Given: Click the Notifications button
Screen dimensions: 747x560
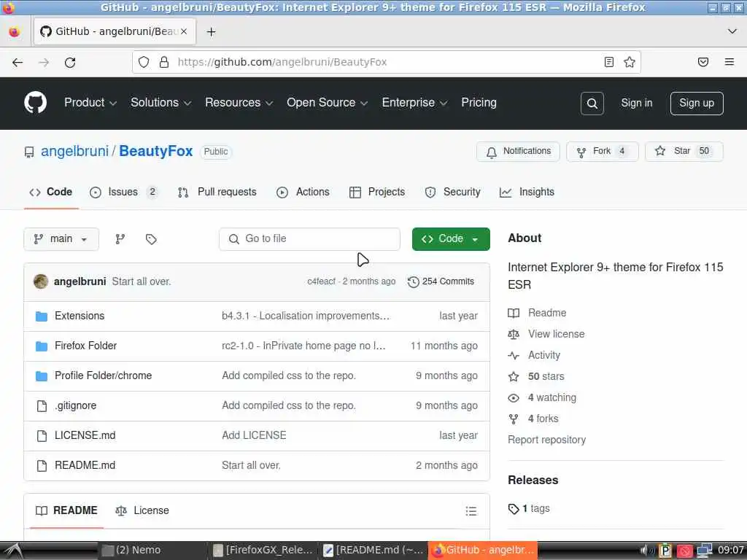Looking at the screenshot, I should pyautogui.click(x=518, y=152).
